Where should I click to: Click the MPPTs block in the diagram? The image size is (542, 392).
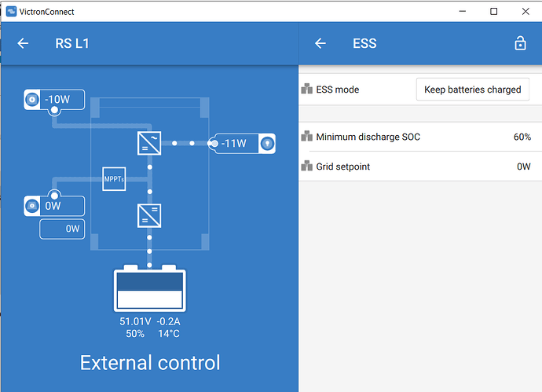pyautogui.click(x=114, y=179)
